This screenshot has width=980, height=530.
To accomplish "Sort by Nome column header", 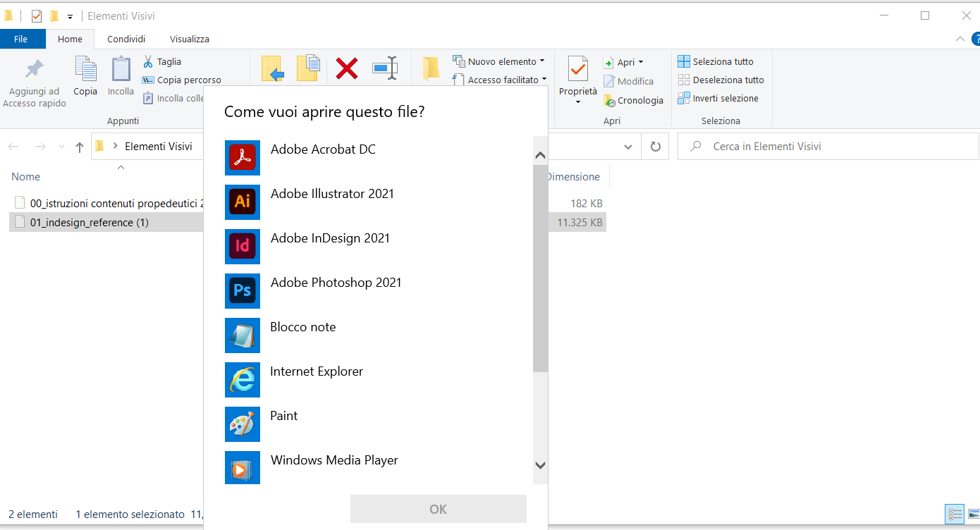I will point(26,177).
